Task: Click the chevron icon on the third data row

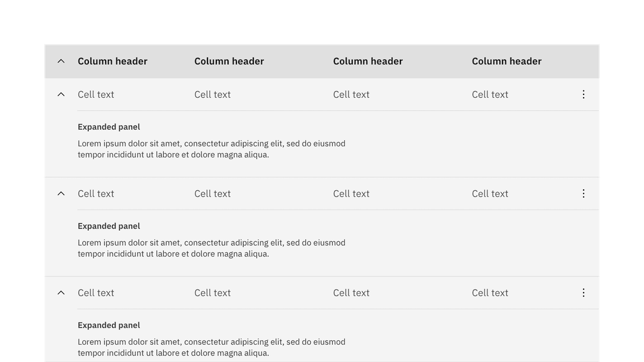Action: click(61, 292)
